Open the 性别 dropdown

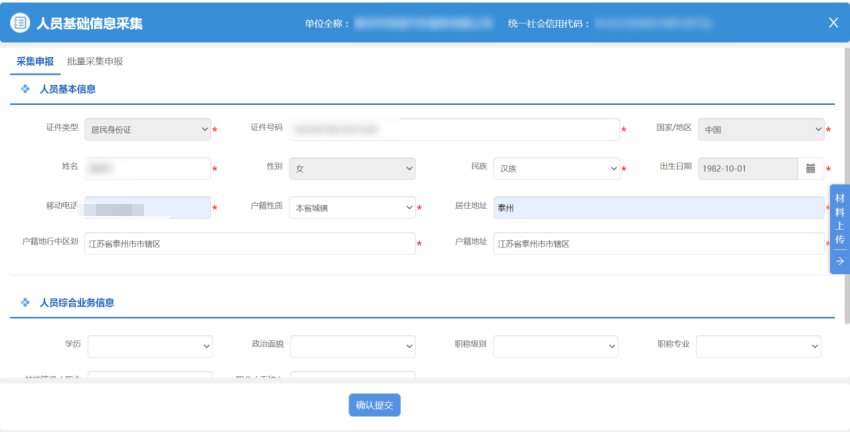pos(352,169)
